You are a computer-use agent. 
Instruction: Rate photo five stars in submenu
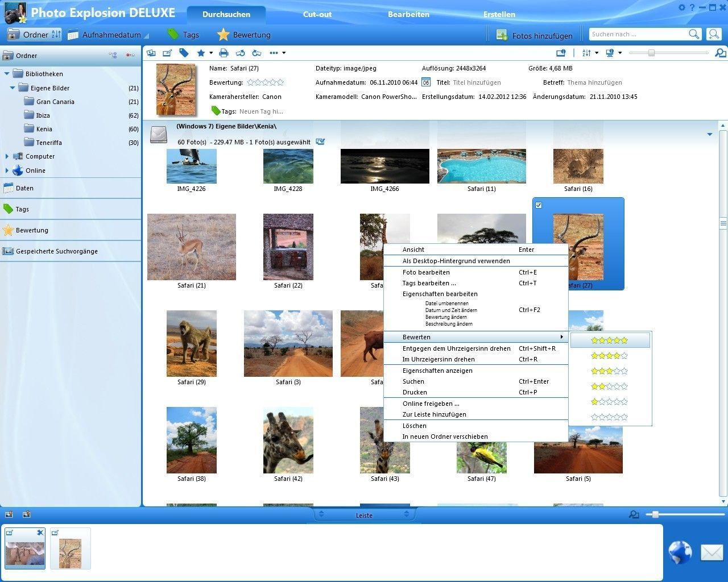click(609, 340)
